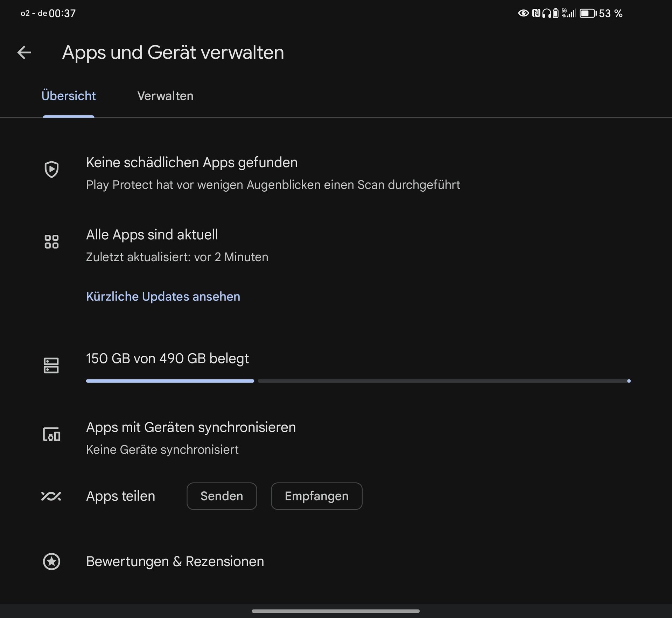The image size is (672, 618).
Task: Tap the back arrow icon
Action: [x=24, y=53]
